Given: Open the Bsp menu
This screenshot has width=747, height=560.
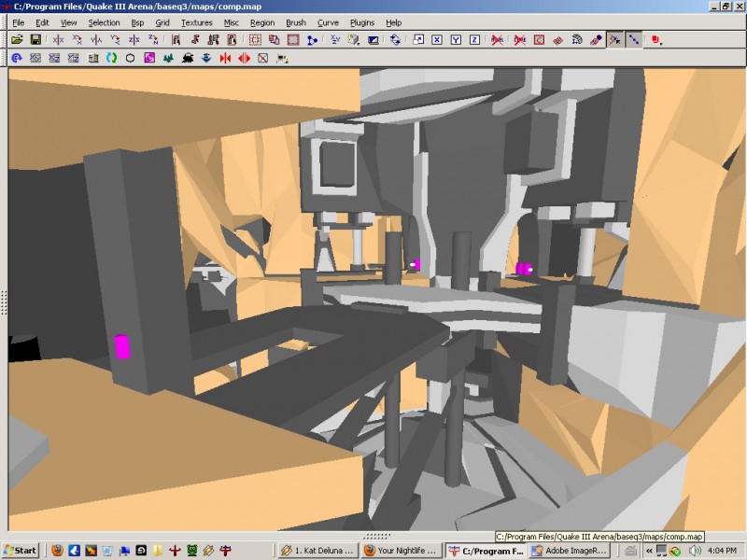Looking at the screenshot, I should [x=137, y=22].
